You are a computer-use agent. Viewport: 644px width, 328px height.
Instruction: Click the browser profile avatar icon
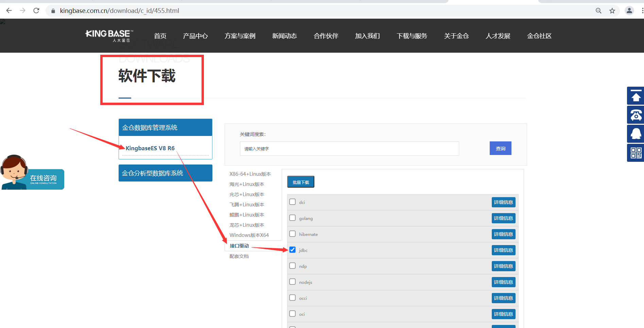(x=629, y=11)
